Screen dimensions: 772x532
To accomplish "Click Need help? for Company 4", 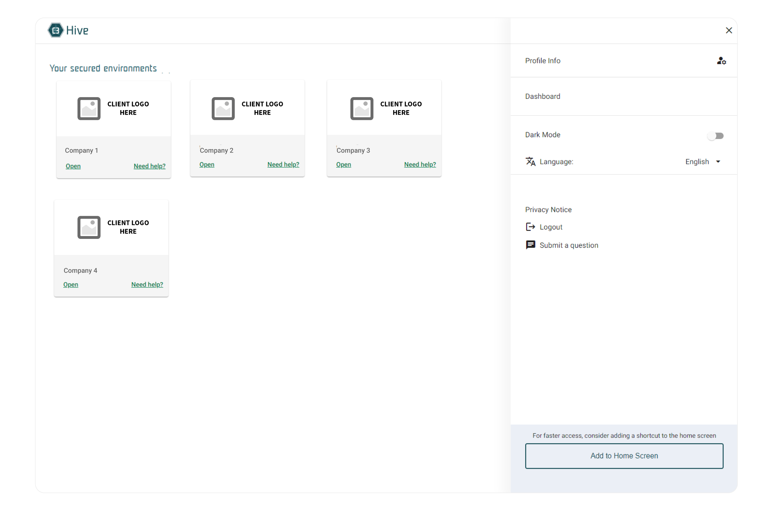I will pyautogui.click(x=147, y=284).
